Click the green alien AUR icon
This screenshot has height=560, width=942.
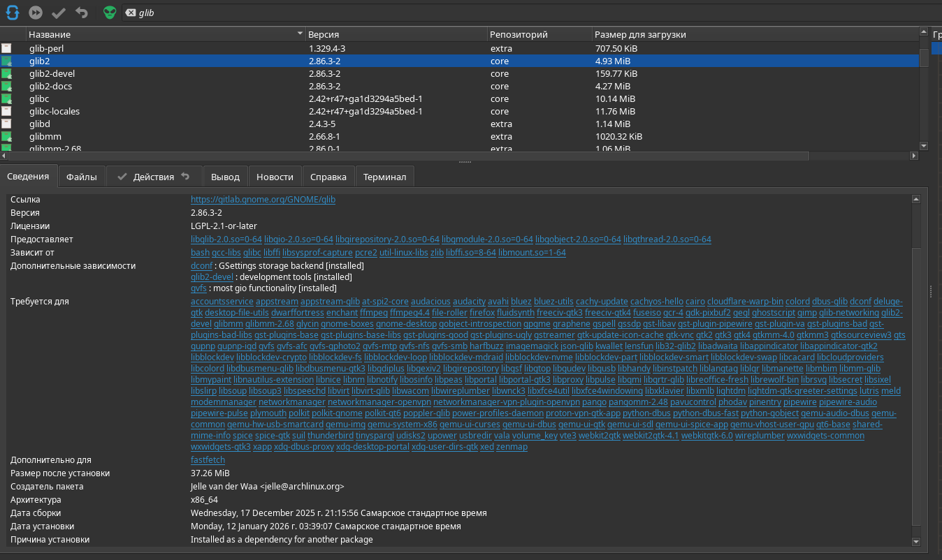tap(110, 13)
